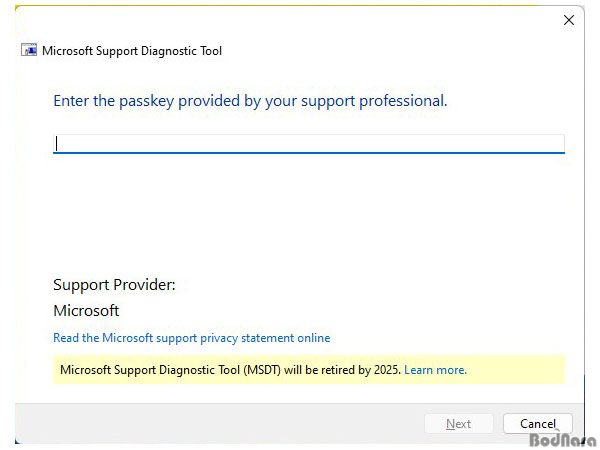
Task: Click the yellow MSDT retirement notice banner
Action: [308, 370]
